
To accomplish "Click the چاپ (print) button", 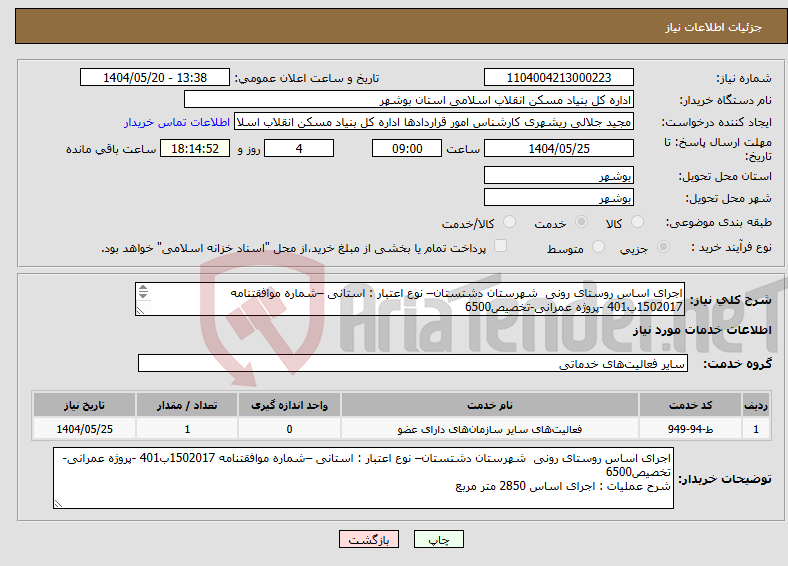I will click(438, 539).
